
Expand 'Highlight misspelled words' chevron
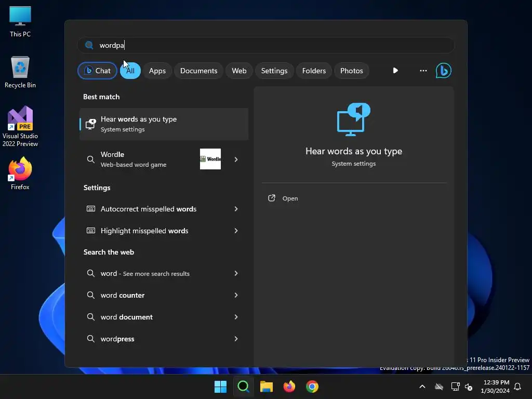236,231
